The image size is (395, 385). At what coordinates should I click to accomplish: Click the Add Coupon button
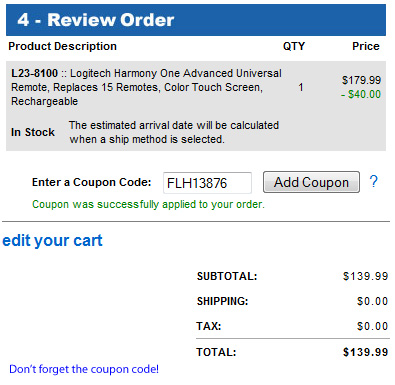pyautogui.click(x=311, y=182)
